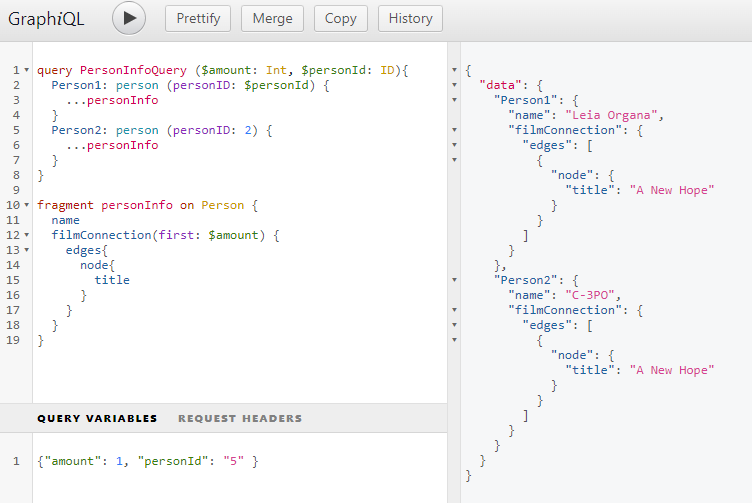Click the GraphiQL title logo

tap(46, 19)
